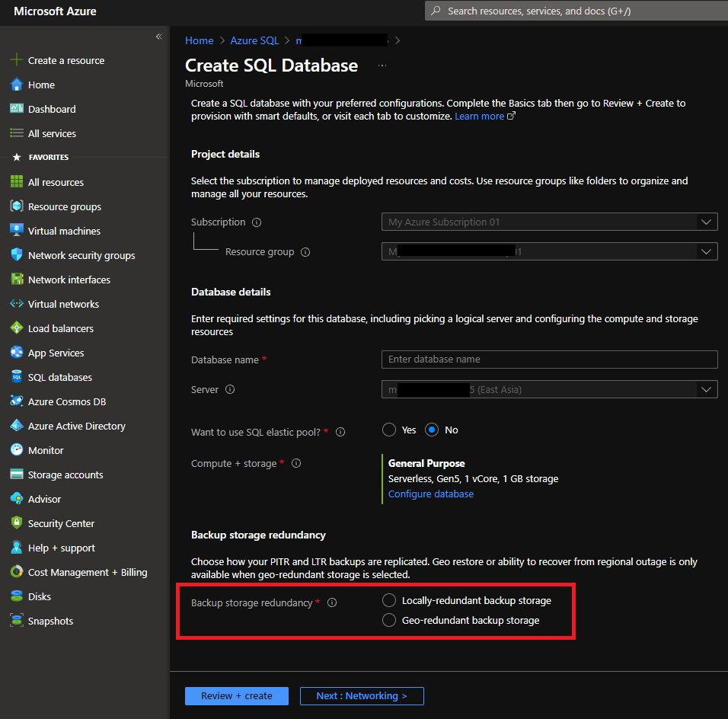This screenshot has width=728, height=719.
Task: Go to Home breadcrumb link
Action: coord(200,40)
